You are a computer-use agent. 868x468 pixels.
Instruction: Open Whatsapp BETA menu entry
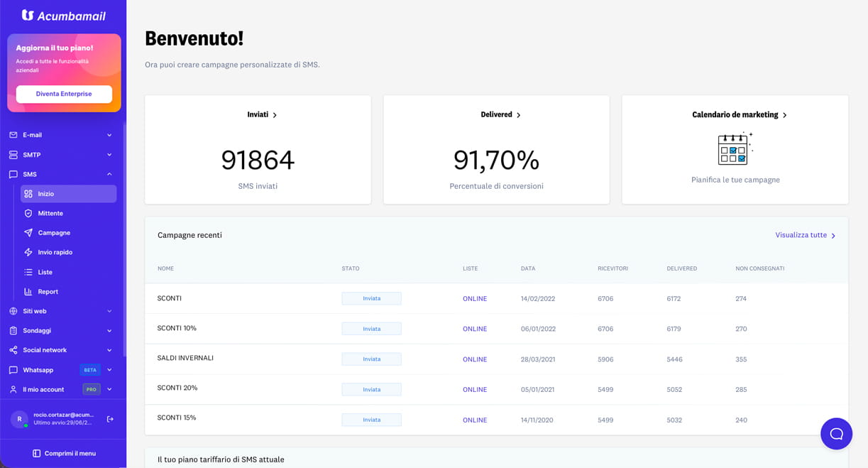coord(61,370)
